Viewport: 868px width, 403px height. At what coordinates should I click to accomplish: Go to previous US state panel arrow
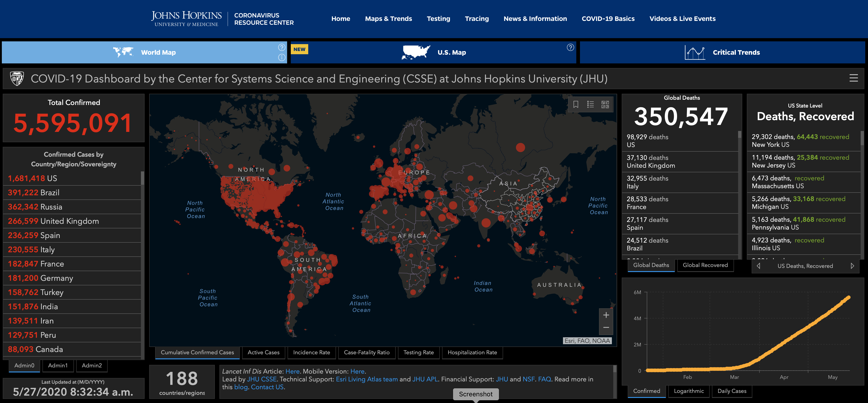pos(758,266)
